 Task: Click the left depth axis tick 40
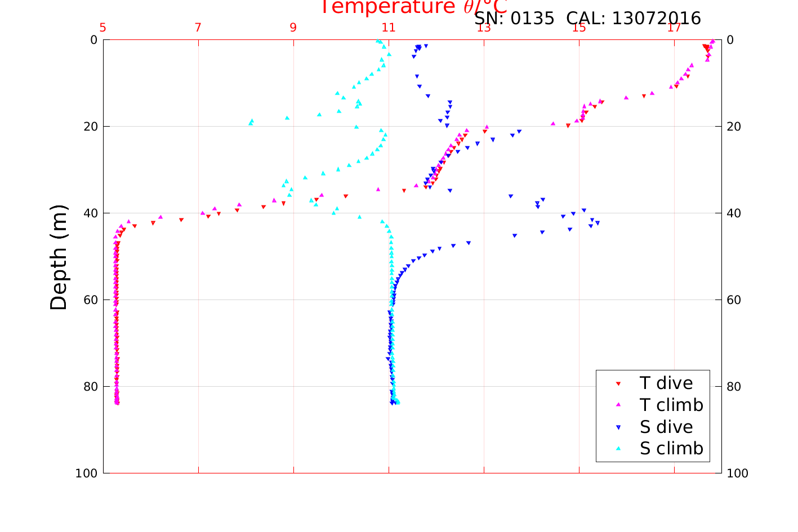90,213
